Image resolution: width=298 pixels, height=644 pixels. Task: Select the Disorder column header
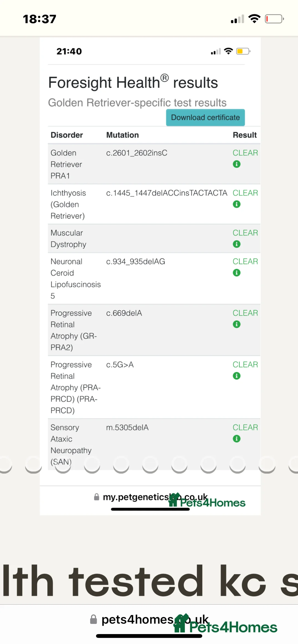(67, 135)
